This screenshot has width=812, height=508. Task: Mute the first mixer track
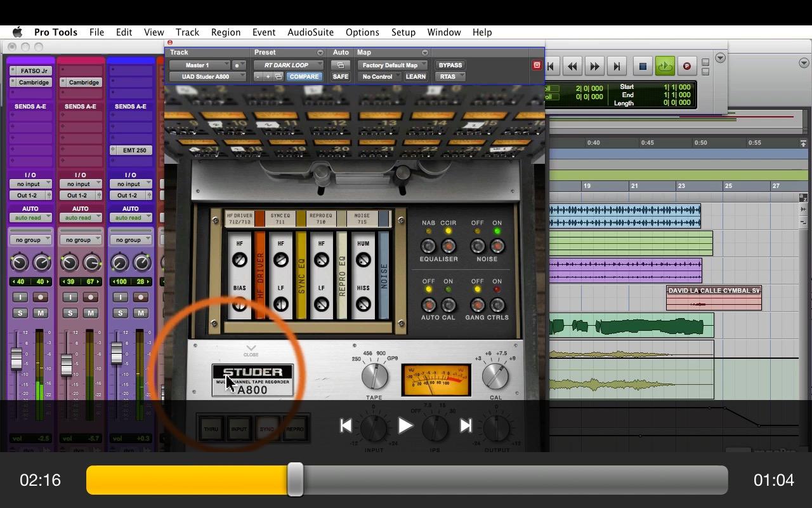(x=41, y=313)
